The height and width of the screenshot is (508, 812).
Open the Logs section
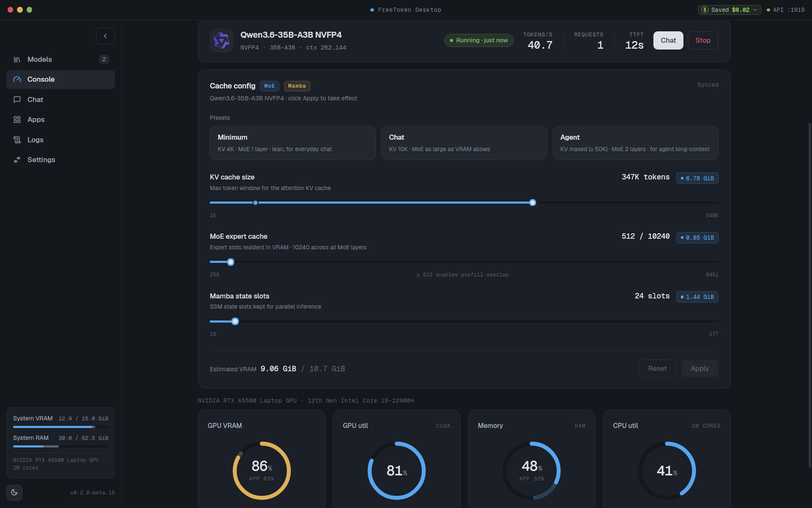pos(60,140)
